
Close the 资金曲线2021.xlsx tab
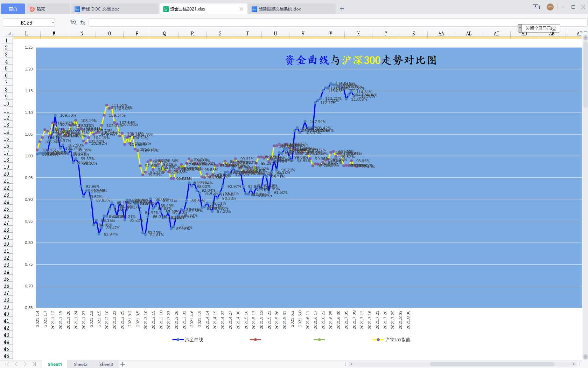point(241,9)
